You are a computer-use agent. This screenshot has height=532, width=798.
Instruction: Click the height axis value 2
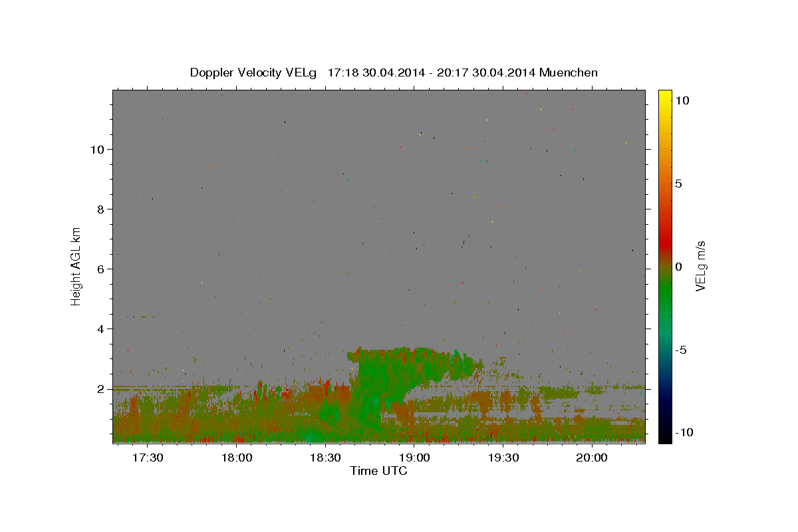pos(101,389)
